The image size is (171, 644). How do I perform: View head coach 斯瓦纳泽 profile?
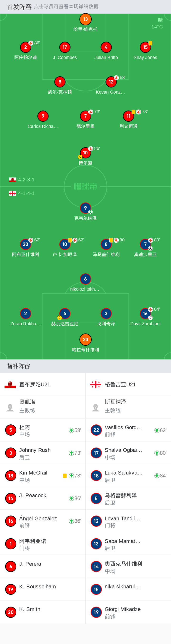coord(128,407)
